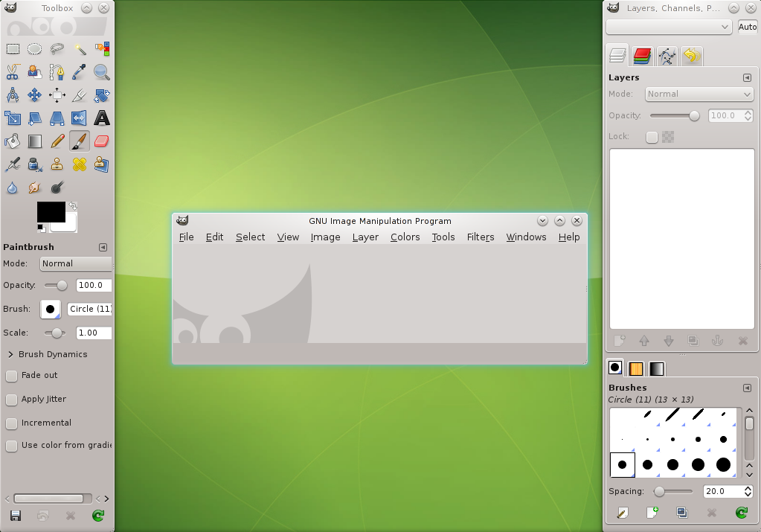Viewport: 761px width, 532px height.
Task: Open the Paintbrush Mode dropdown
Action: [76, 263]
